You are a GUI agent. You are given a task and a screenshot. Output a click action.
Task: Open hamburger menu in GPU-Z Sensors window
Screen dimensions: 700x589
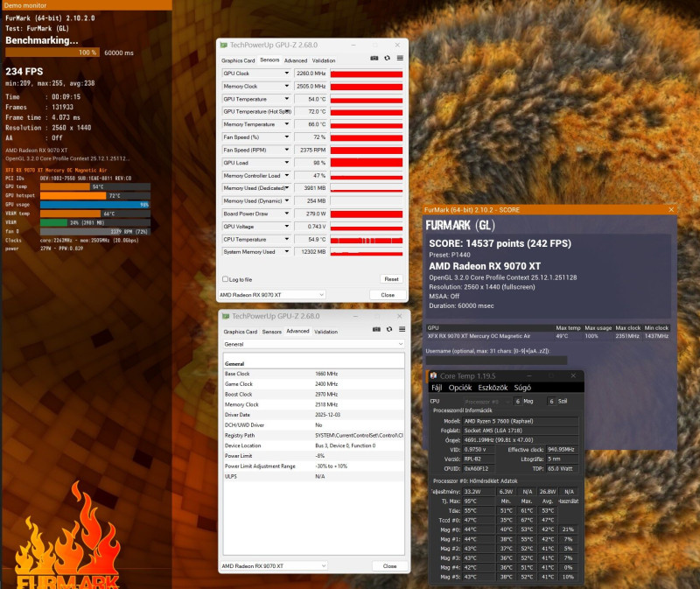coord(400,58)
